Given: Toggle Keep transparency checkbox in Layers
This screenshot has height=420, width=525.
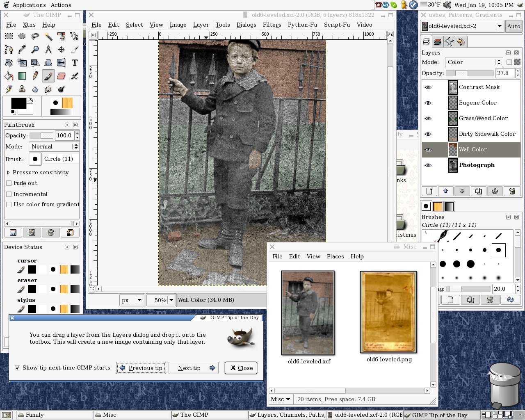Looking at the screenshot, I should pos(509,62).
